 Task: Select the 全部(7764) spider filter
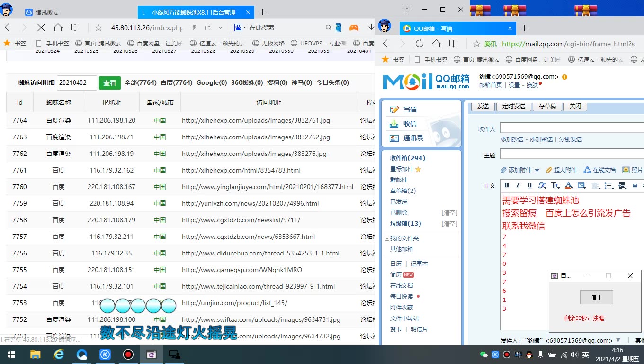pyautogui.click(x=141, y=82)
